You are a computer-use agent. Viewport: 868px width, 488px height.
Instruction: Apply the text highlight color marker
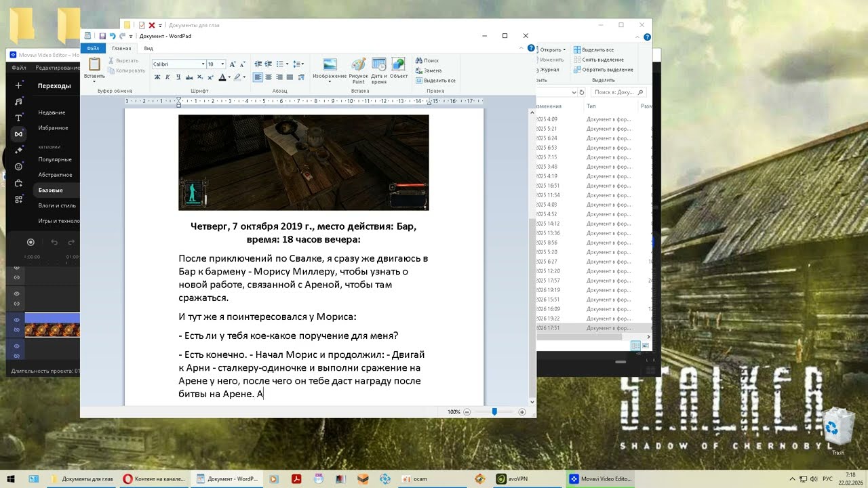(237, 77)
